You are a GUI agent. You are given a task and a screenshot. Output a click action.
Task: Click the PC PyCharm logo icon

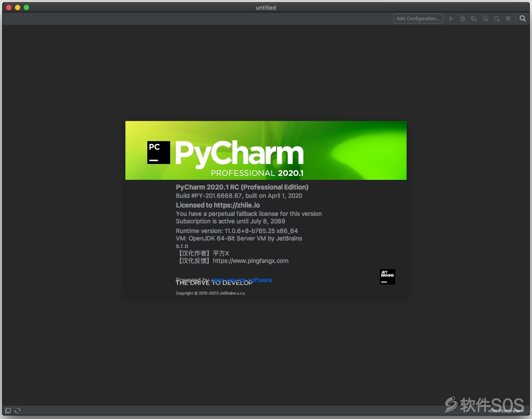point(159,153)
